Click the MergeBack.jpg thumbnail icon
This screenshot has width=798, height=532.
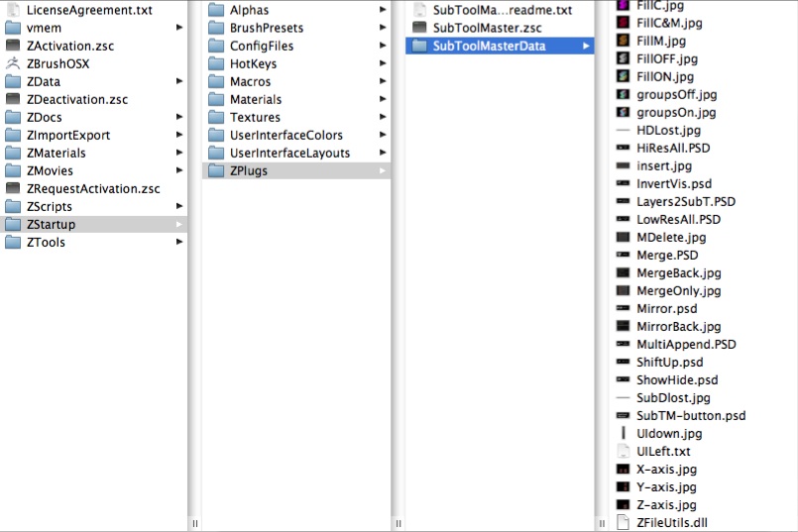coord(623,272)
